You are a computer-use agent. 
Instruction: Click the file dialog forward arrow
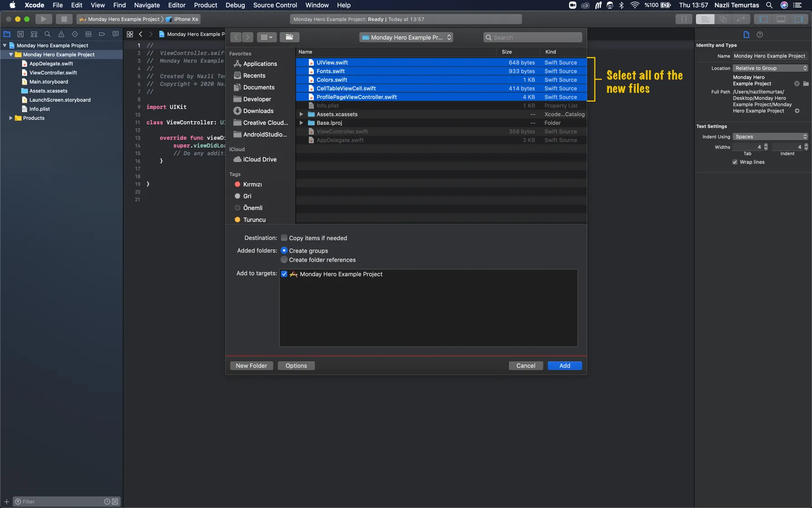(x=247, y=37)
